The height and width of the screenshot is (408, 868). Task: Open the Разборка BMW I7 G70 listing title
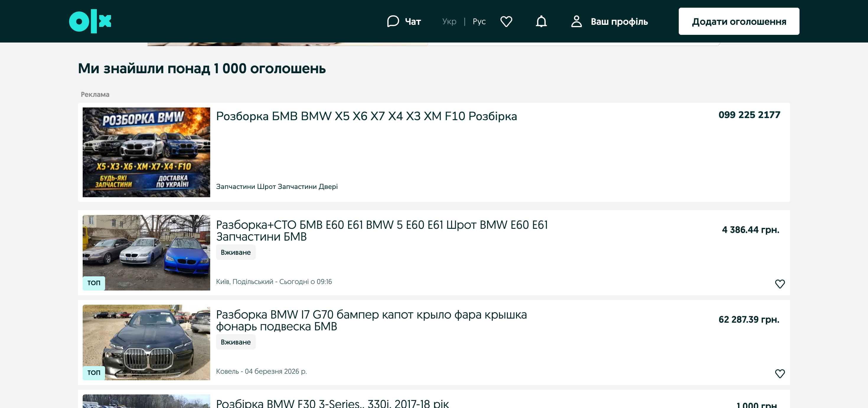point(371,320)
